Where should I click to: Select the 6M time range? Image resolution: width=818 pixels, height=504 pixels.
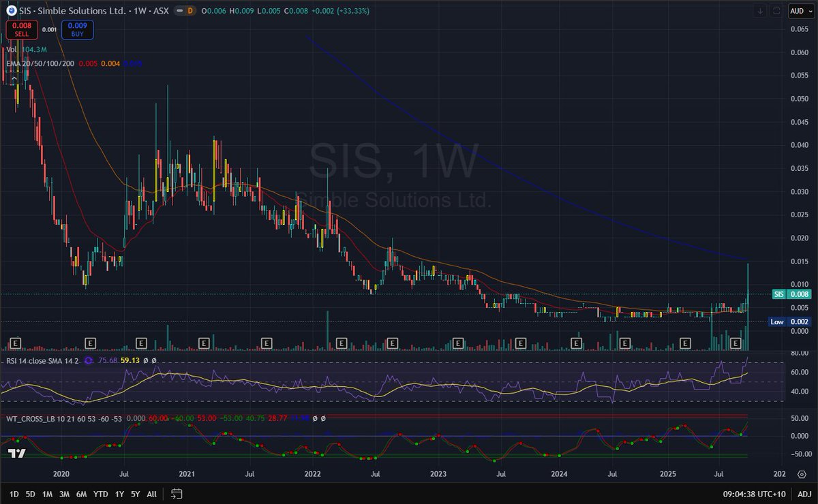[81, 494]
